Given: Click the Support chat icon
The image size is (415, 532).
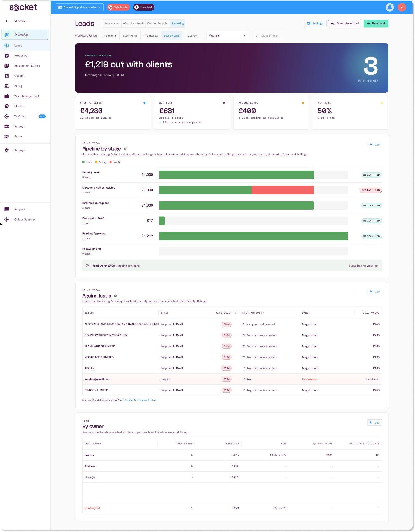Looking at the screenshot, I should pyautogui.click(x=7, y=209).
